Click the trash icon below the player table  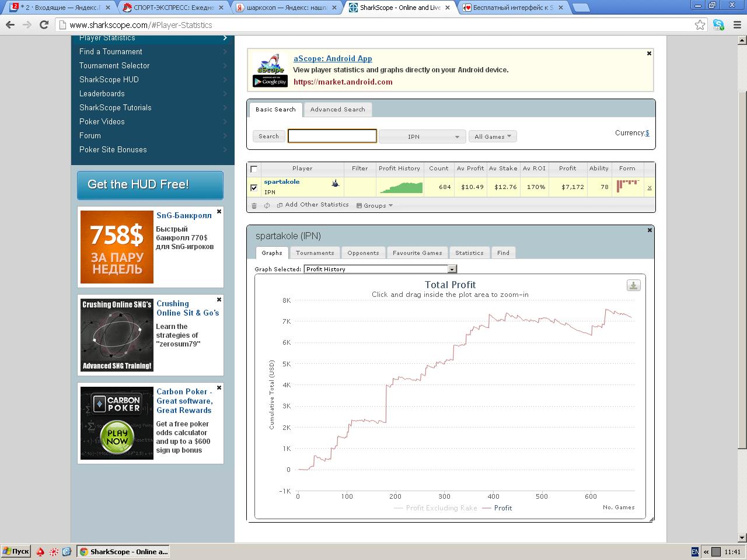tap(254, 205)
